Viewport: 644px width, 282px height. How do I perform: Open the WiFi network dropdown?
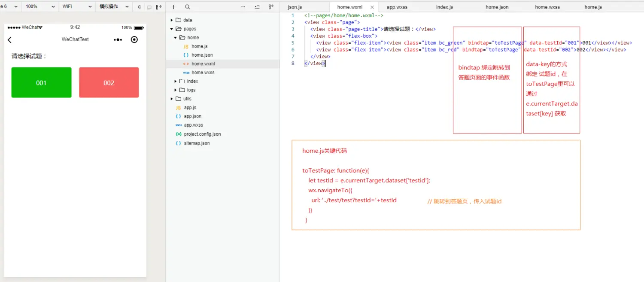point(77,6)
